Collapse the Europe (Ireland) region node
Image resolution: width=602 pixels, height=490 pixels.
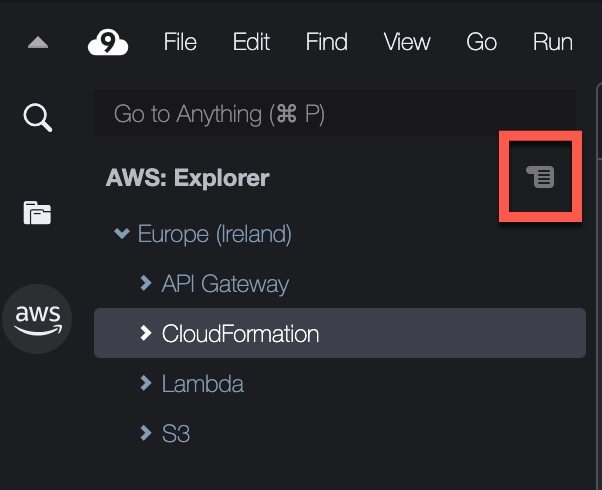pyautogui.click(x=122, y=233)
